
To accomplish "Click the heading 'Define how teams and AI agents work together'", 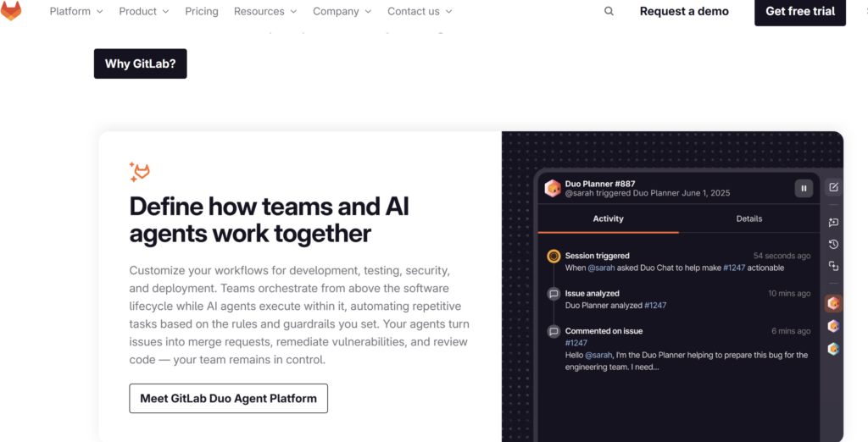I will coord(269,219).
